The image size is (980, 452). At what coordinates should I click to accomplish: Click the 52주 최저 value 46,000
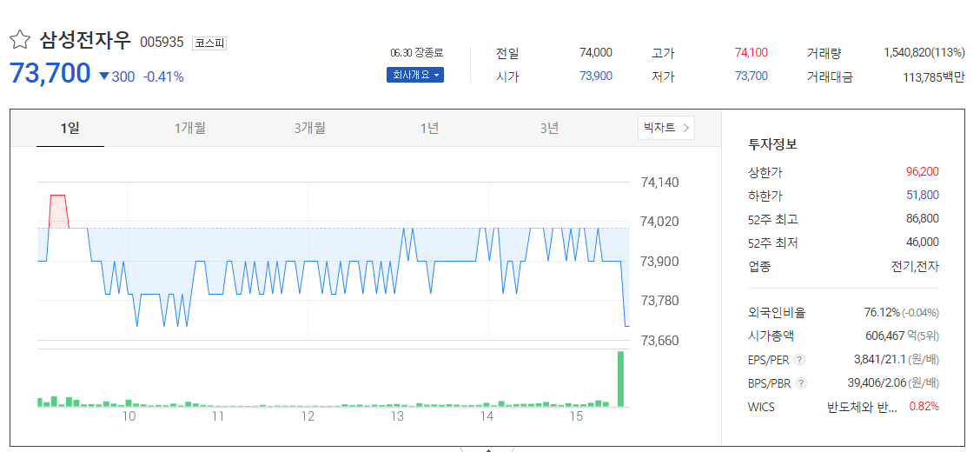click(x=923, y=243)
